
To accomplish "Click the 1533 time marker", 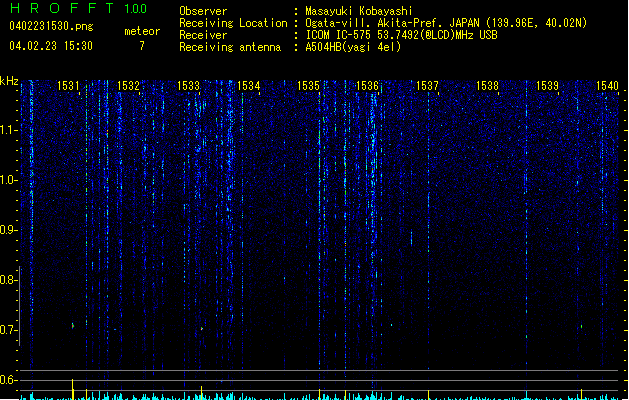I will [189, 86].
